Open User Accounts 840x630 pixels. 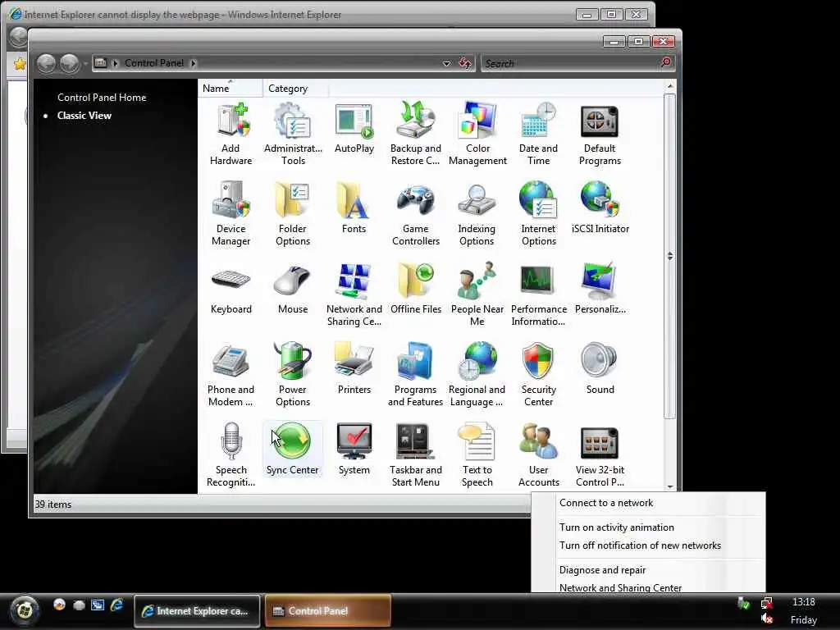pyautogui.click(x=538, y=455)
